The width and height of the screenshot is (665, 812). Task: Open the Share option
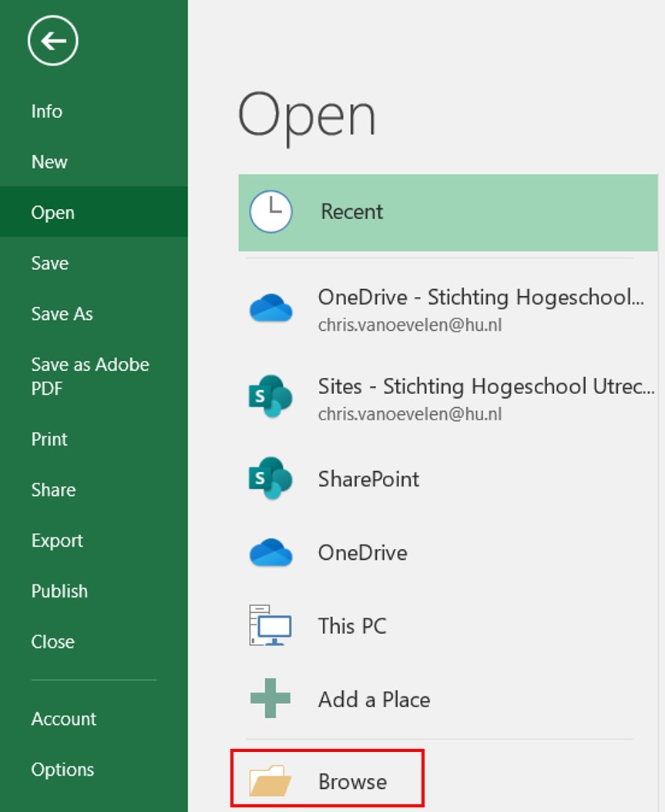pyautogui.click(x=53, y=490)
